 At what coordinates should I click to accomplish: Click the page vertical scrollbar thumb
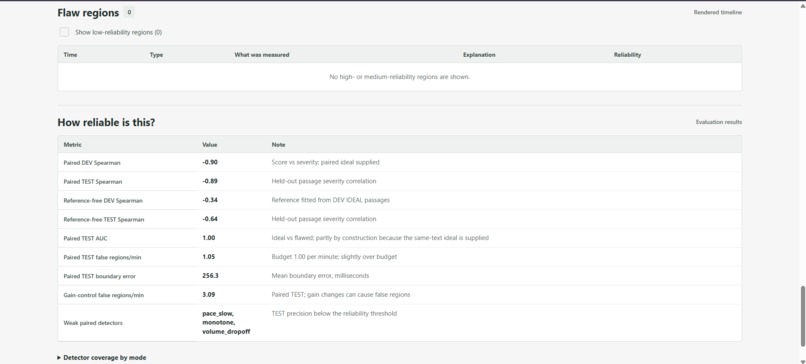pos(802,316)
